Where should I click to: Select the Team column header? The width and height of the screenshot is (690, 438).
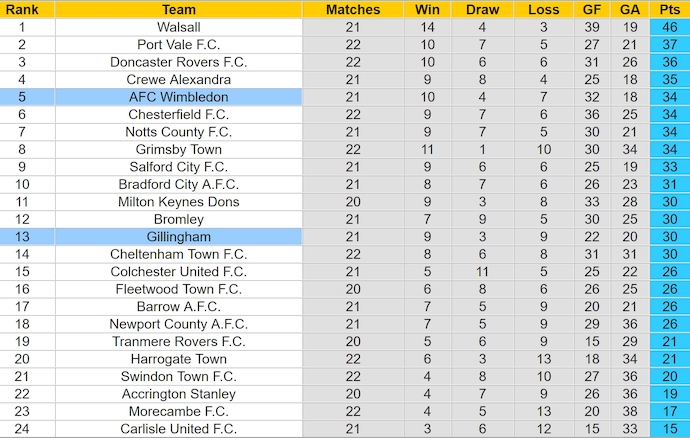[179, 9]
